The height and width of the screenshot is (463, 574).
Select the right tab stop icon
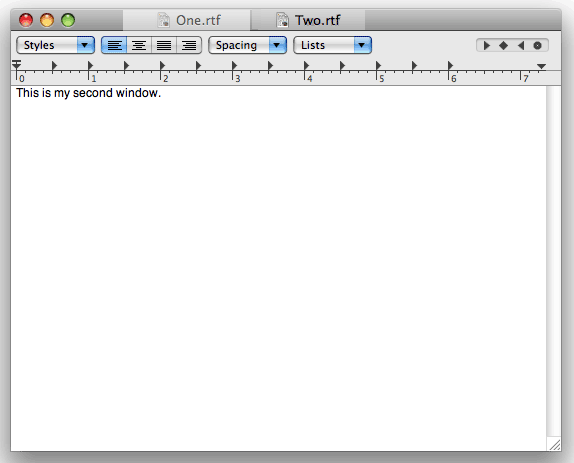pos(521,45)
